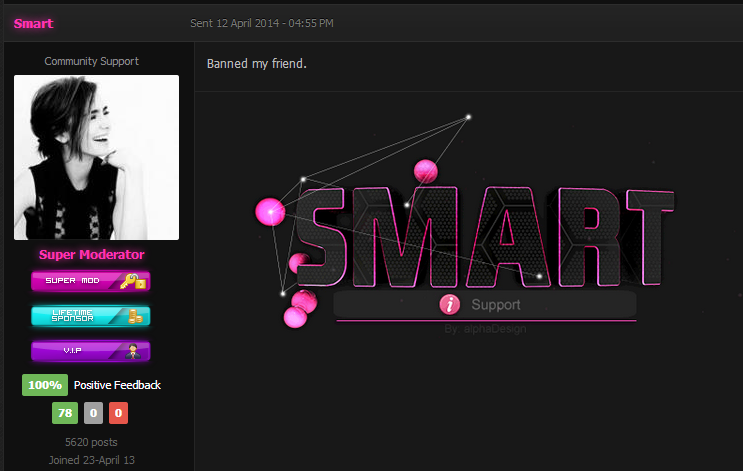Click the V.I.P badge
The width and height of the screenshot is (743, 471).
91,351
